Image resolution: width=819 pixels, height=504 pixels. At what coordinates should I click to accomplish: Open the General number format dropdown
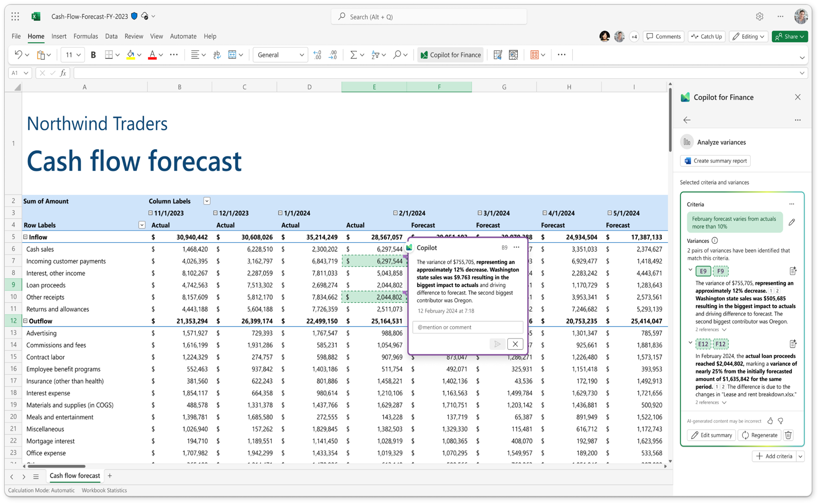280,55
